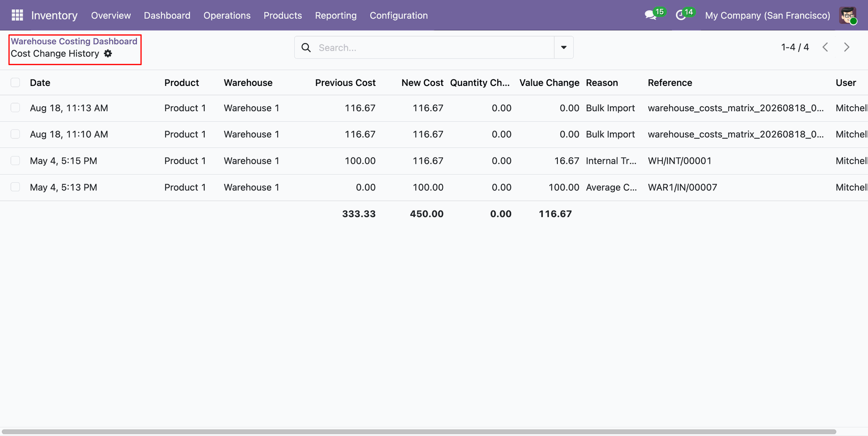Select the May 4, 5:15 PM row checkbox
Screen dimensions: 868x436
(x=15, y=161)
